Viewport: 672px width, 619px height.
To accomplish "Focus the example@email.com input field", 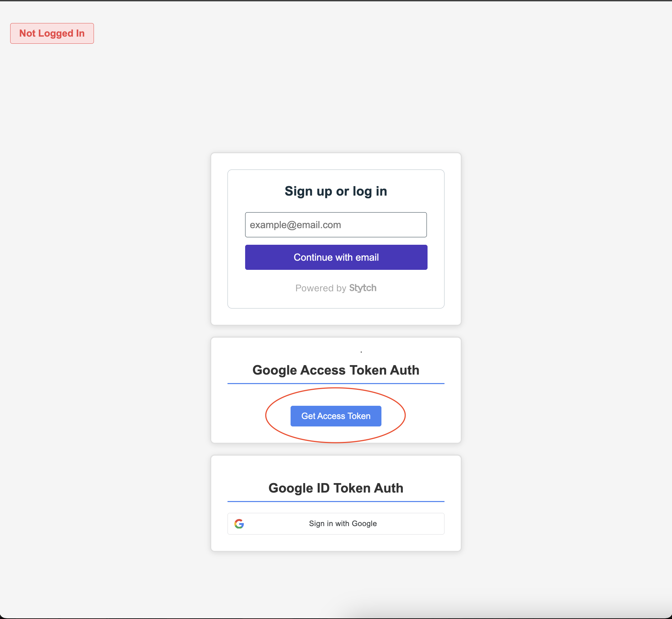I will click(336, 225).
